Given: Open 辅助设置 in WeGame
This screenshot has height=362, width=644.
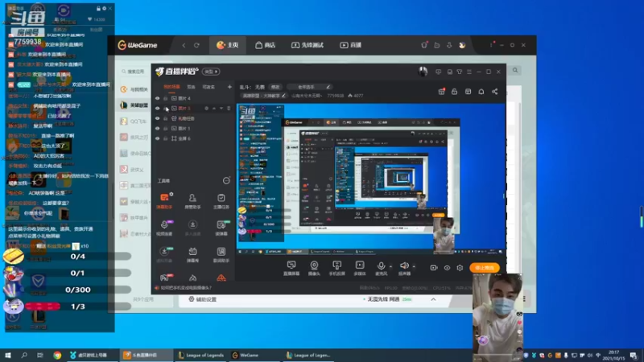Looking at the screenshot, I should 203,299.
